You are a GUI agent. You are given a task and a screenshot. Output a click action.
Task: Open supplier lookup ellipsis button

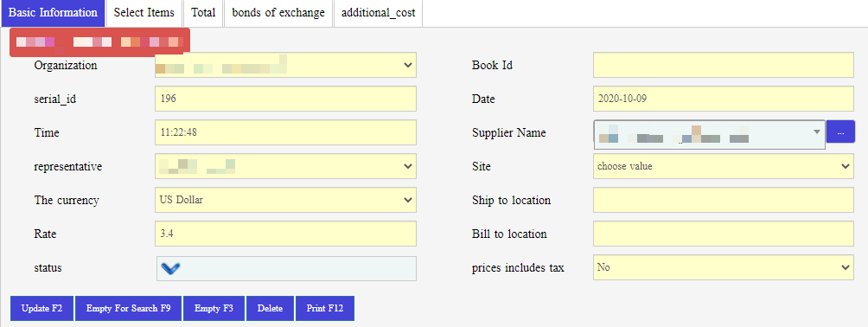coord(840,132)
